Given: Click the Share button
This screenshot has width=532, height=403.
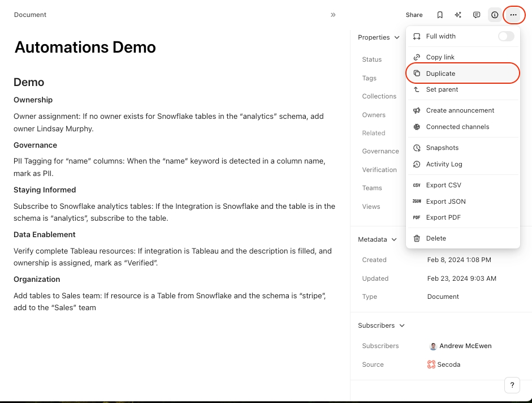Looking at the screenshot, I should click(414, 15).
